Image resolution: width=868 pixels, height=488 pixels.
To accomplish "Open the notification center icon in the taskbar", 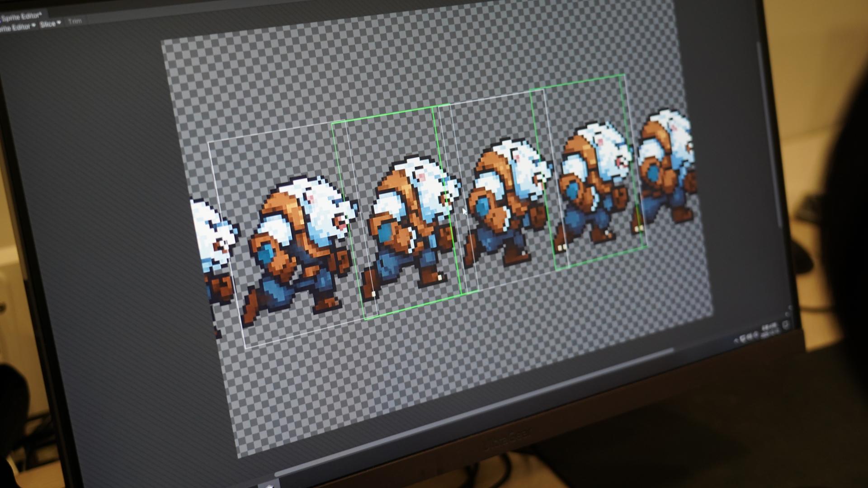I will [x=786, y=324].
